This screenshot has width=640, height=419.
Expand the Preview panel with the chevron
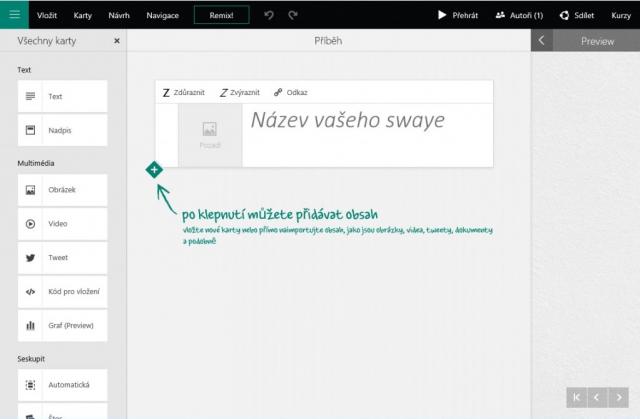541,41
